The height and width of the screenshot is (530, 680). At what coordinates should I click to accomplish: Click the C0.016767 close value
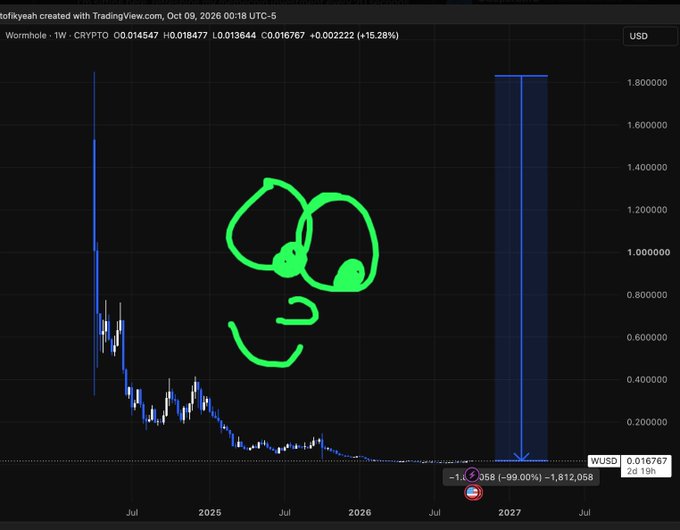pos(283,36)
